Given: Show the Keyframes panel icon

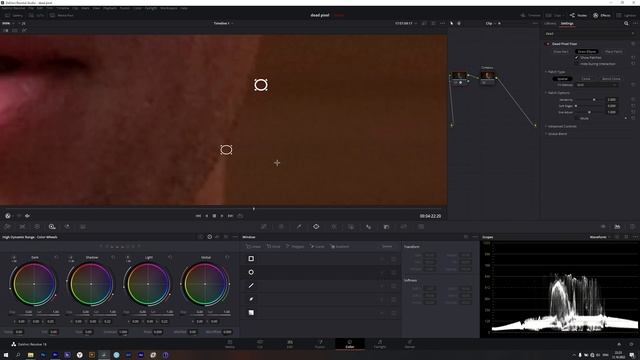Looking at the screenshot, I should [x=603, y=227].
